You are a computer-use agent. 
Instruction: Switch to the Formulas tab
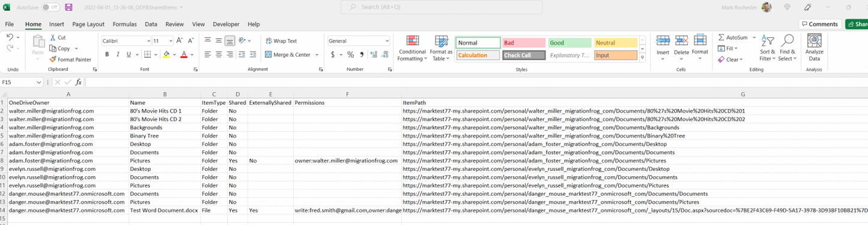pos(124,24)
